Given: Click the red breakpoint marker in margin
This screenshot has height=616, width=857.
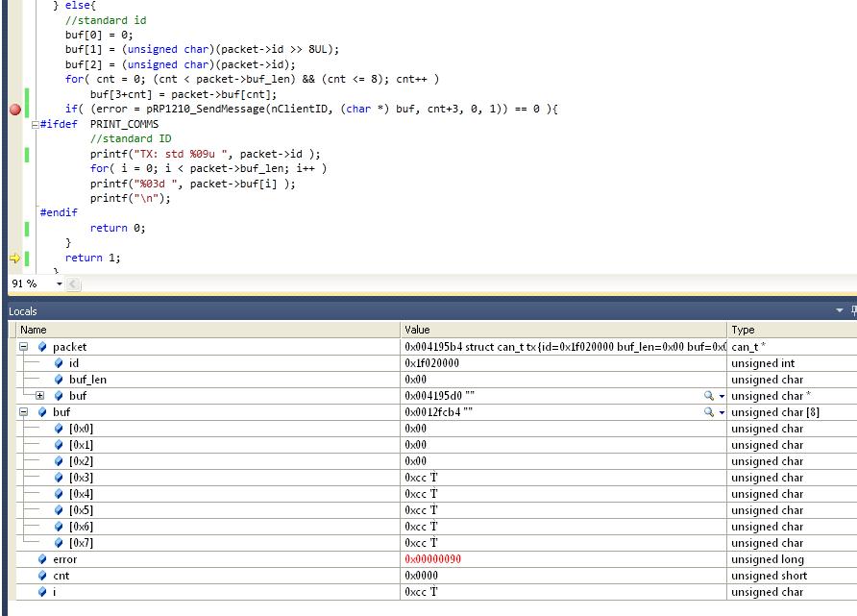Looking at the screenshot, I should (x=14, y=110).
